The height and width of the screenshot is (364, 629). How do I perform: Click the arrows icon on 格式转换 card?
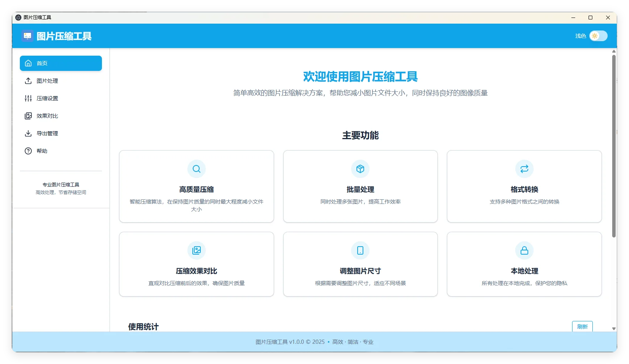524,169
